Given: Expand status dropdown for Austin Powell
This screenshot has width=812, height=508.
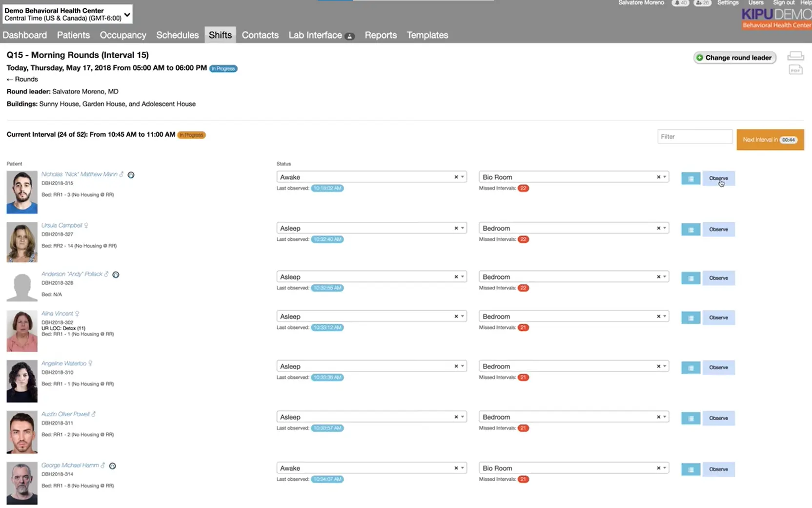Looking at the screenshot, I should 463,417.
